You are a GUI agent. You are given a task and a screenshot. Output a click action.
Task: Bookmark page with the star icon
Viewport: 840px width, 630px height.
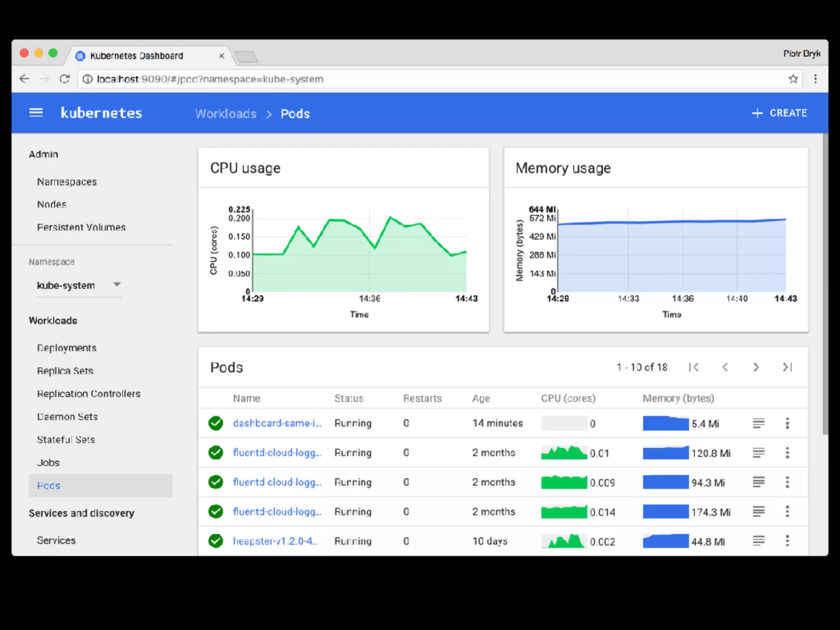793,79
